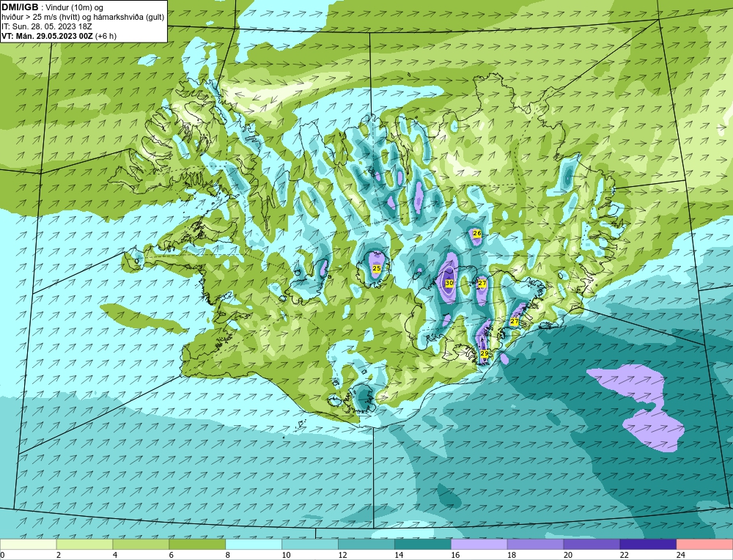Click the scale number 24 below the legend
The image size is (733, 560).
click(680, 555)
